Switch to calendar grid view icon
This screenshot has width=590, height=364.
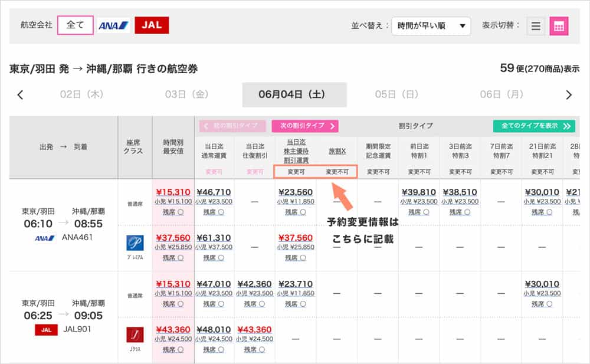(x=559, y=26)
